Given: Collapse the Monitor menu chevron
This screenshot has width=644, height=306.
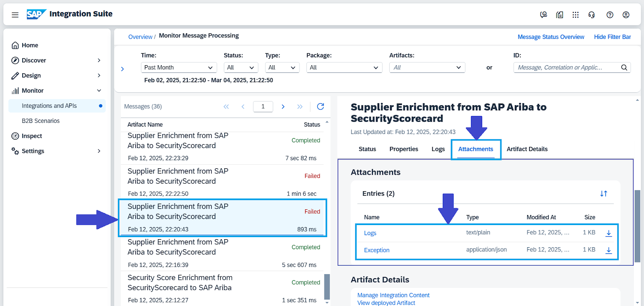Looking at the screenshot, I should (x=99, y=91).
